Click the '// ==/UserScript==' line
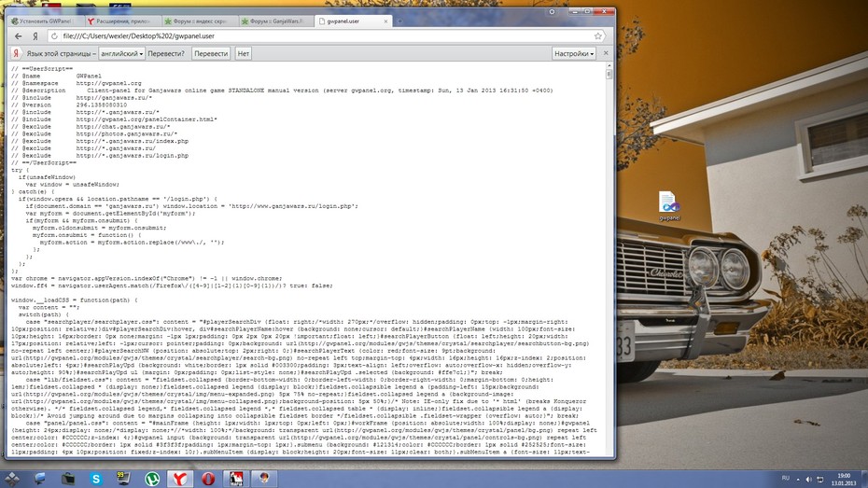This screenshot has height=488, width=868. (x=44, y=162)
